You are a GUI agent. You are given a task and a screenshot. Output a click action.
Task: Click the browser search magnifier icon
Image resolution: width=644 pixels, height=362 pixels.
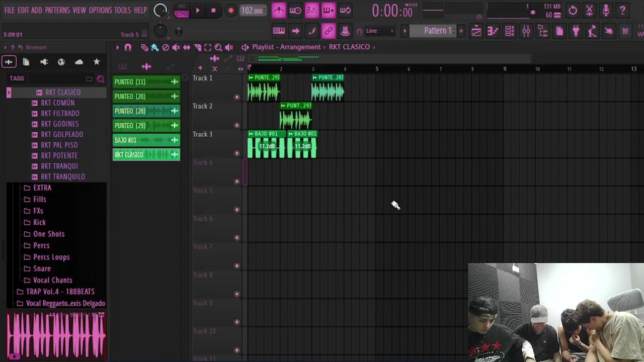(x=101, y=79)
